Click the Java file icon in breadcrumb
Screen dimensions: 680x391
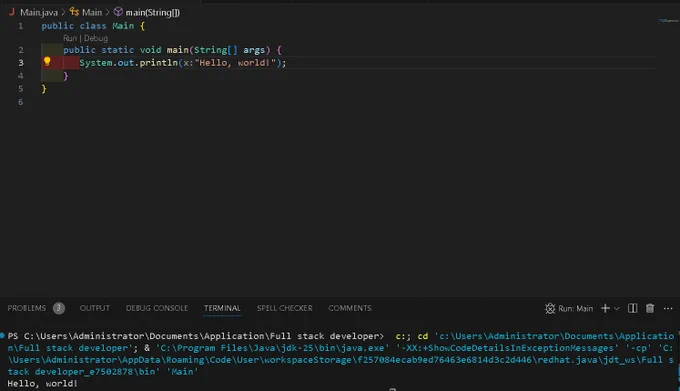point(12,12)
